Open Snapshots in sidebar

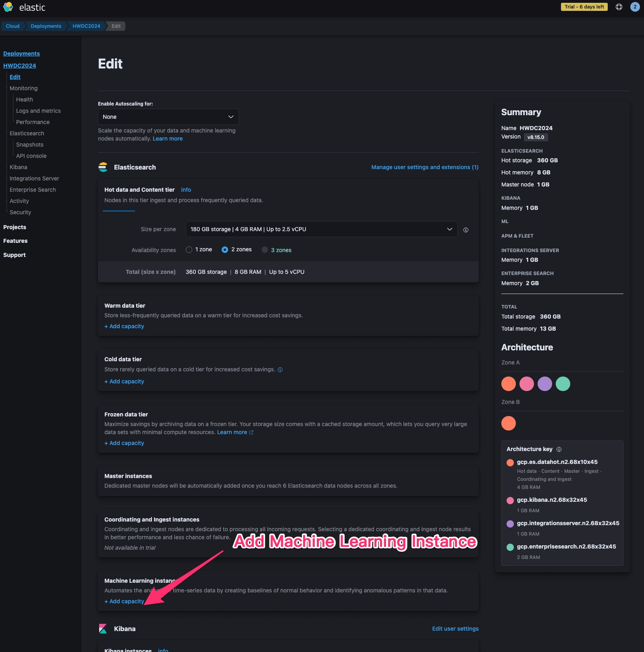tap(30, 145)
